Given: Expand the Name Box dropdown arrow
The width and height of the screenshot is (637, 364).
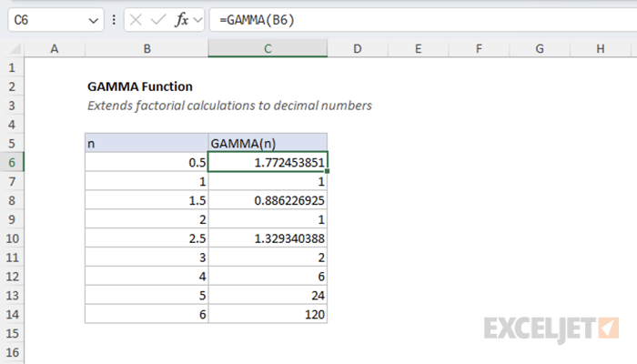Looking at the screenshot, I should pyautogui.click(x=94, y=20).
